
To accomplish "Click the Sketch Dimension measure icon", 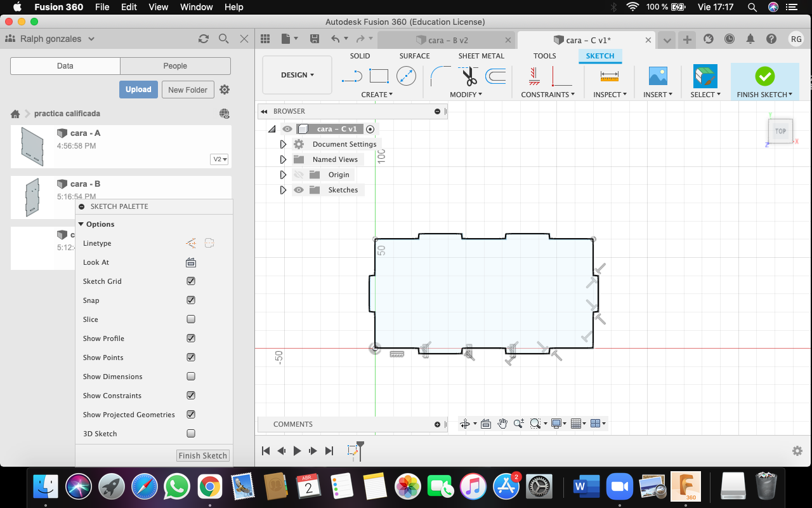I will point(609,76).
